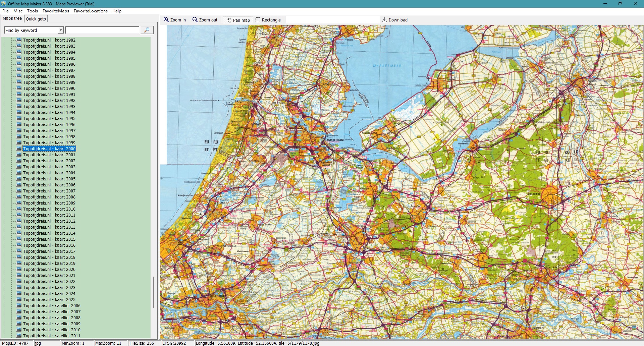Click the map icon beside satelliet 2006
The width and height of the screenshot is (644, 346).
pyautogui.click(x=19, y=305)
